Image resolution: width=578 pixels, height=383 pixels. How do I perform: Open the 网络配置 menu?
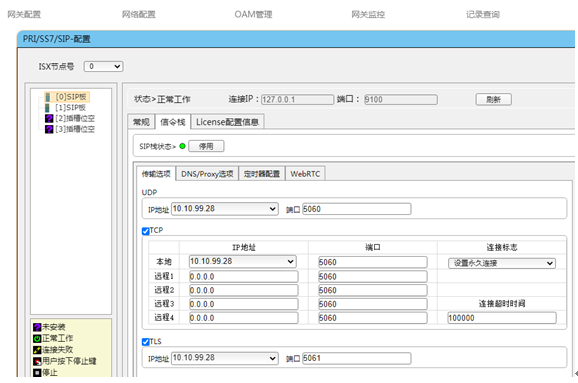pos(139,14)
